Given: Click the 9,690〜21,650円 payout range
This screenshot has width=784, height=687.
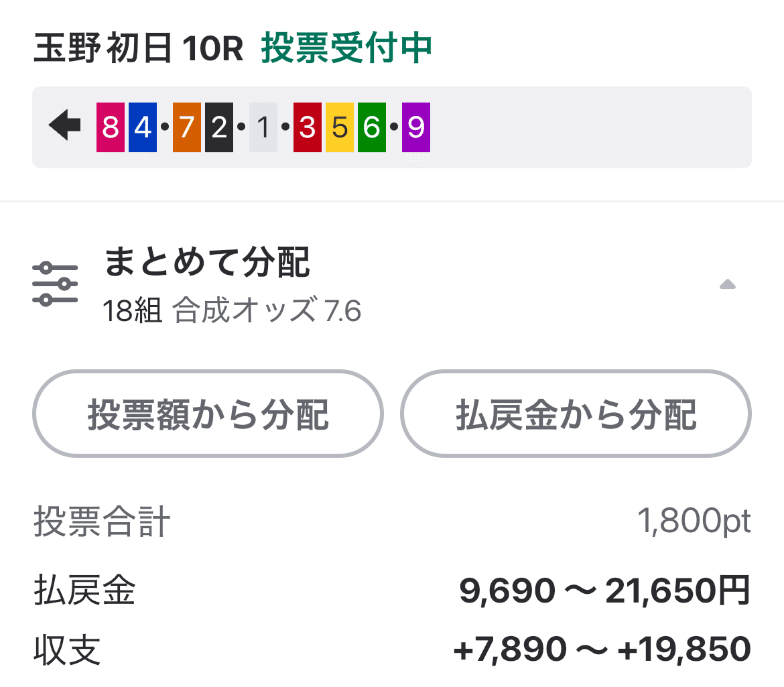Looking at the screenshot, I should pyautogui.click(x=603, y=589).
